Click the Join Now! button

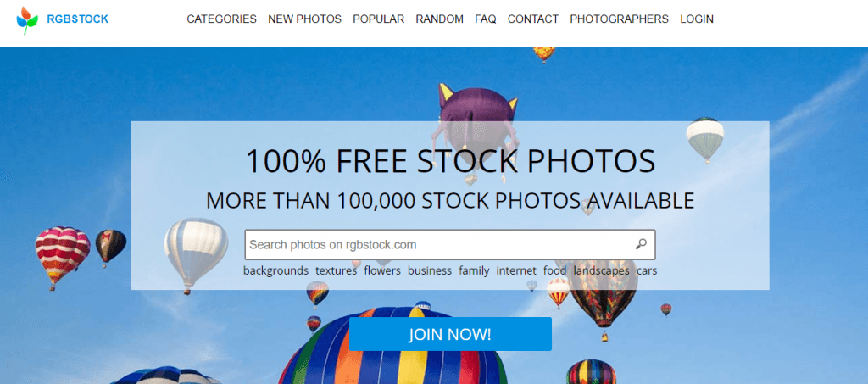tap(450, 334)
